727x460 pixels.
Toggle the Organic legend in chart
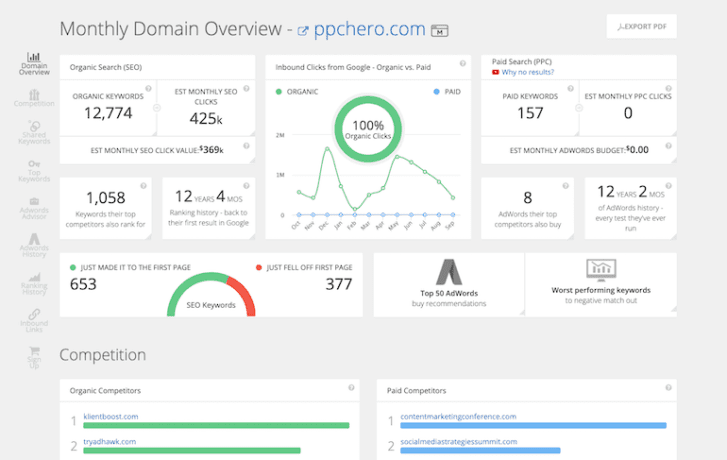click(x=297, y=92)
